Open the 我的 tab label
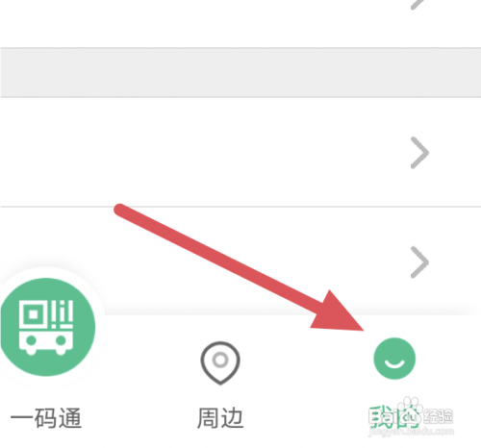 pos(393,417)
